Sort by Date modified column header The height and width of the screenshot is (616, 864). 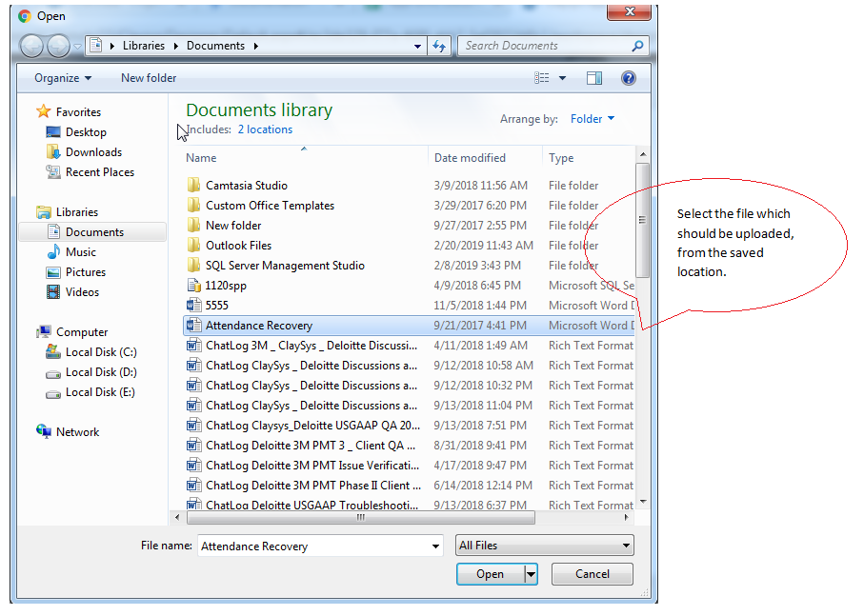485,158
